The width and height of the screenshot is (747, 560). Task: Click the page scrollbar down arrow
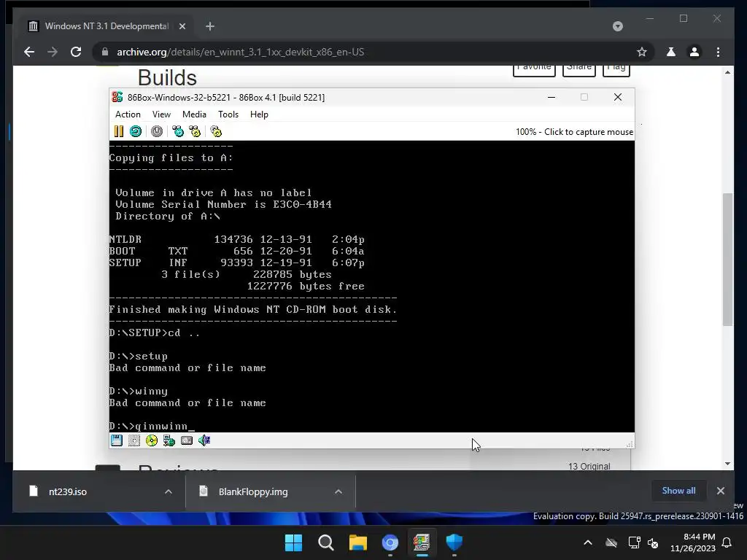(727, 463)
